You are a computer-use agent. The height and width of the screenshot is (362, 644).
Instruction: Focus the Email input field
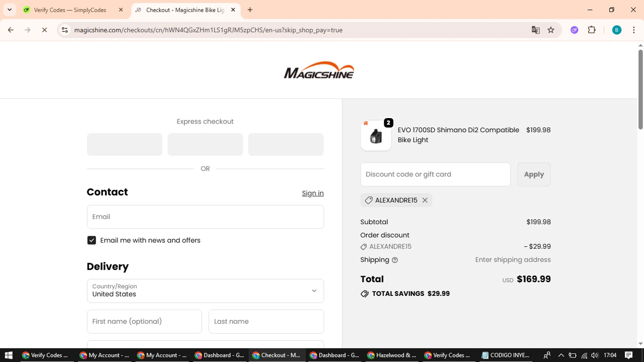(x=205, y=217)
